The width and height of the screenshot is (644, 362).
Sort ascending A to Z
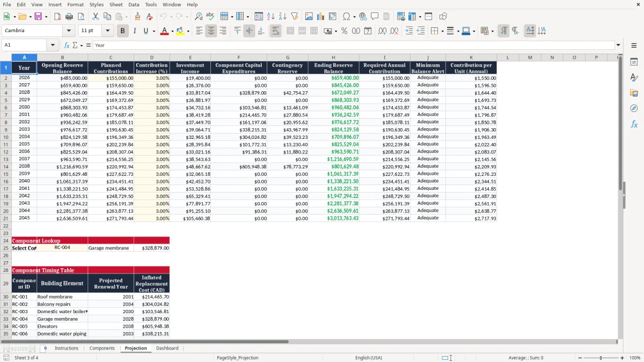click(270, 17)
